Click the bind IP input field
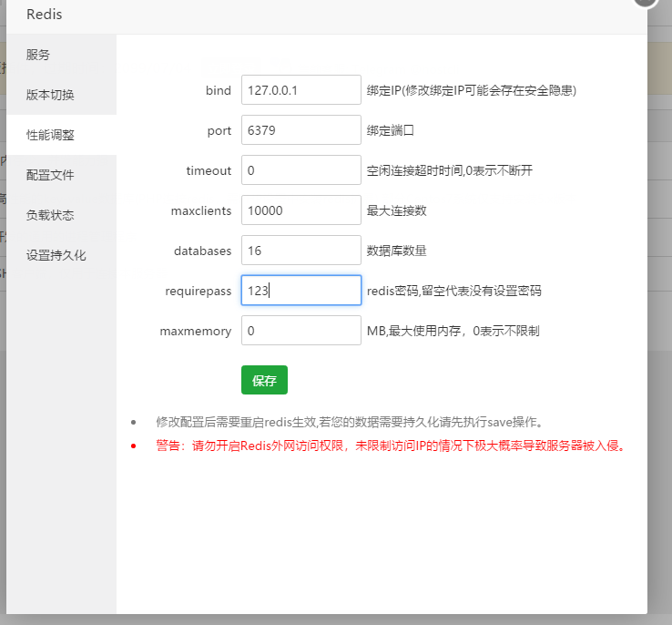Screen dimensions: 672x625 300,90
